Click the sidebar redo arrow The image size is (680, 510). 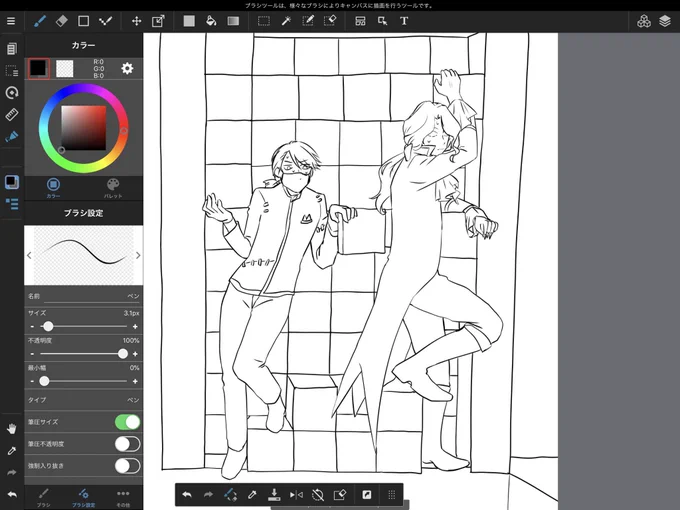click(12, 473)
